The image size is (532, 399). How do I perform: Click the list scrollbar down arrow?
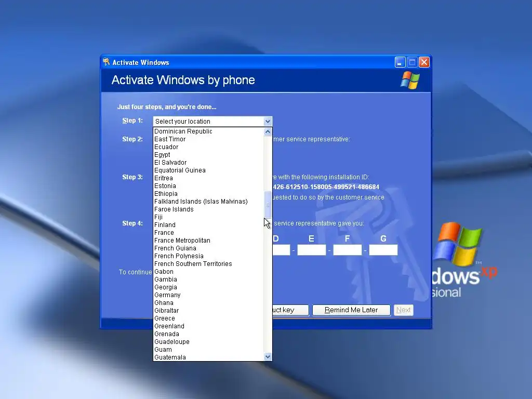click(x=268, y=356)
